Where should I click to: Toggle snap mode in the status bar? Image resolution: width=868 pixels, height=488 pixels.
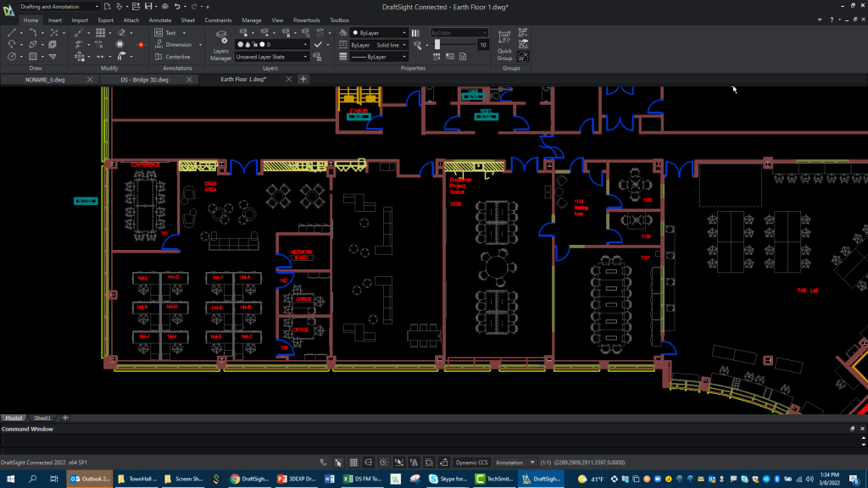pyautogui.click(x=337, y=462)
